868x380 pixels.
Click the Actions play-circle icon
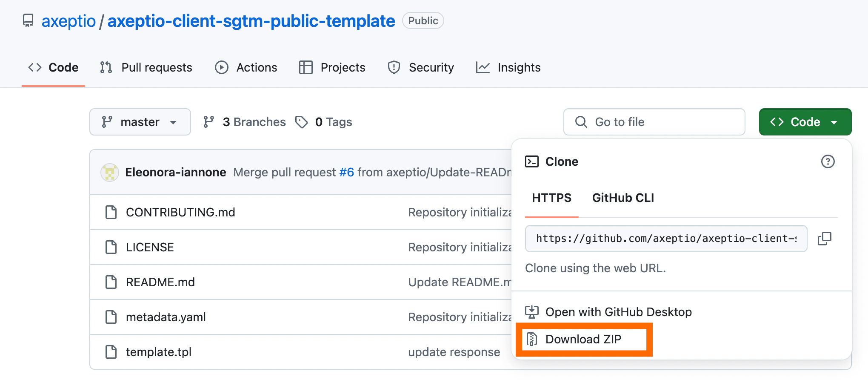click(x=221, y=67)
